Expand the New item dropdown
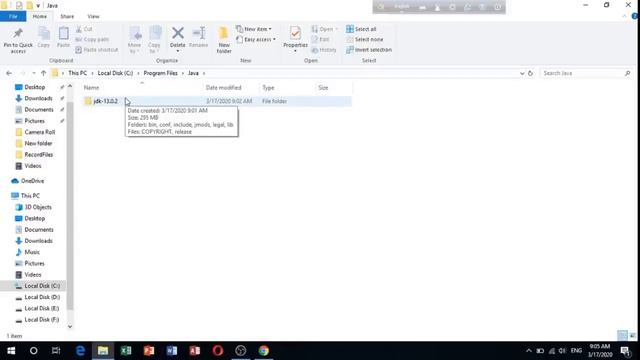Viewport: 640px width, 360px height. pyautogui.click(x=270, y=29)
